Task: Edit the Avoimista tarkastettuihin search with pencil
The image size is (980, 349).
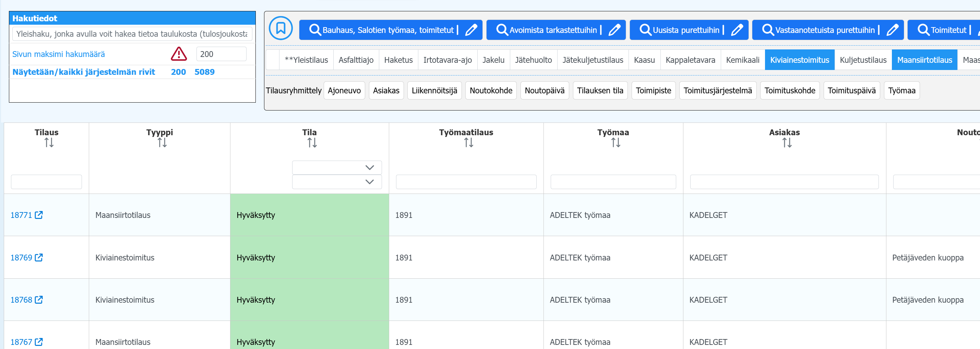Action: point(614,30)
